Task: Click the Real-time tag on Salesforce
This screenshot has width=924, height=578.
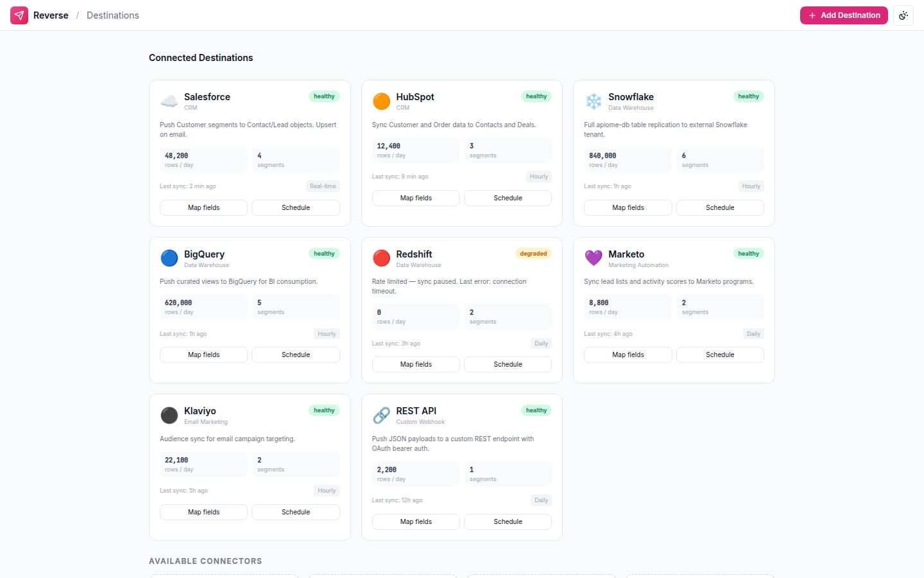Action: [323, 186]
